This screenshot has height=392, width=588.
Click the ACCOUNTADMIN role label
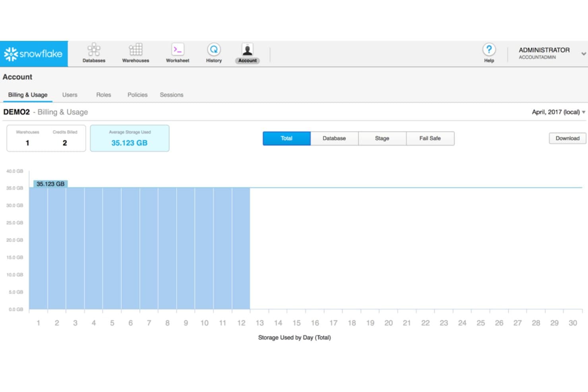point(537,58)
